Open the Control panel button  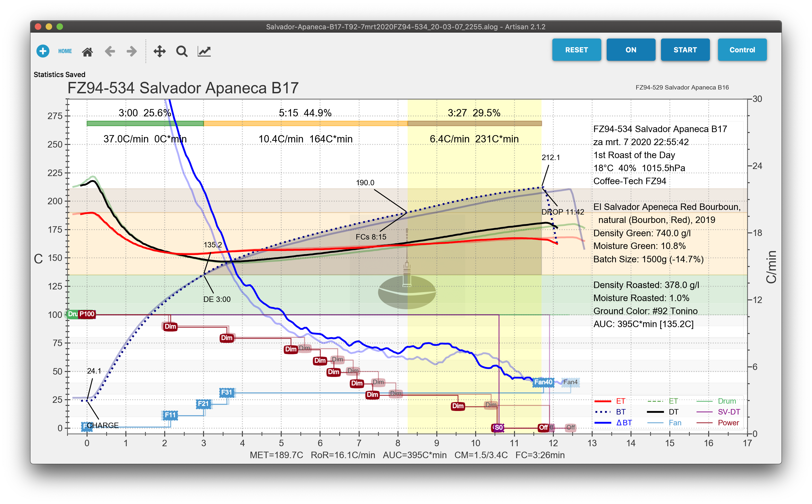(x=742, y=50)
